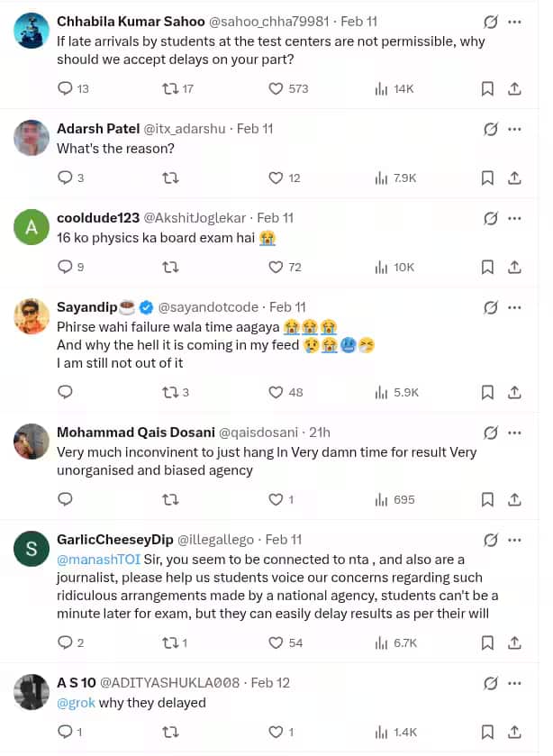Open GarlicCheeseyDip's green avatar

pos(32,549)
